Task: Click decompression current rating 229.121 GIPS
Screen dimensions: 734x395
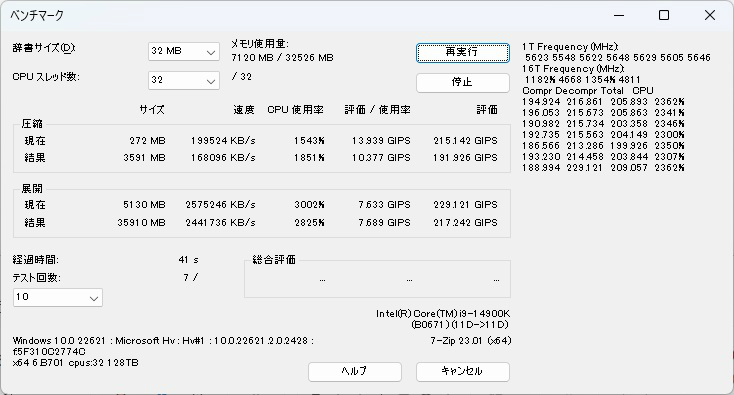Action: (x=465, y=205)
